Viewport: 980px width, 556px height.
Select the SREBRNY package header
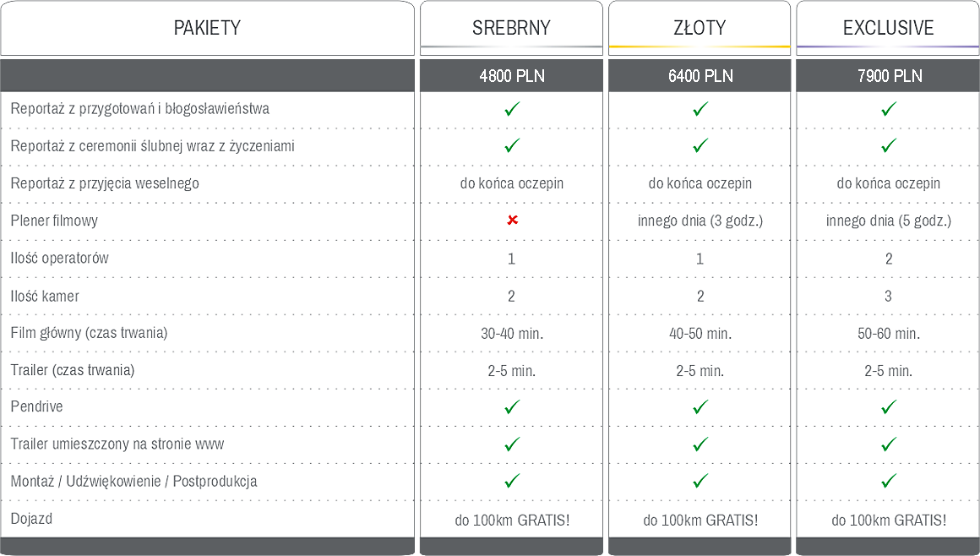pos(511,28)
